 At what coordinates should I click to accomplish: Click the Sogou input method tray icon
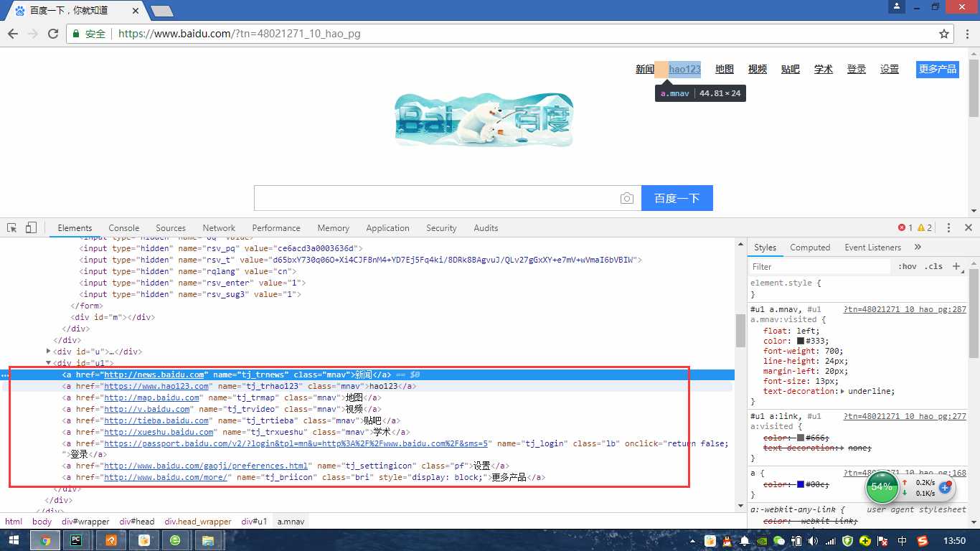(922, 541)
